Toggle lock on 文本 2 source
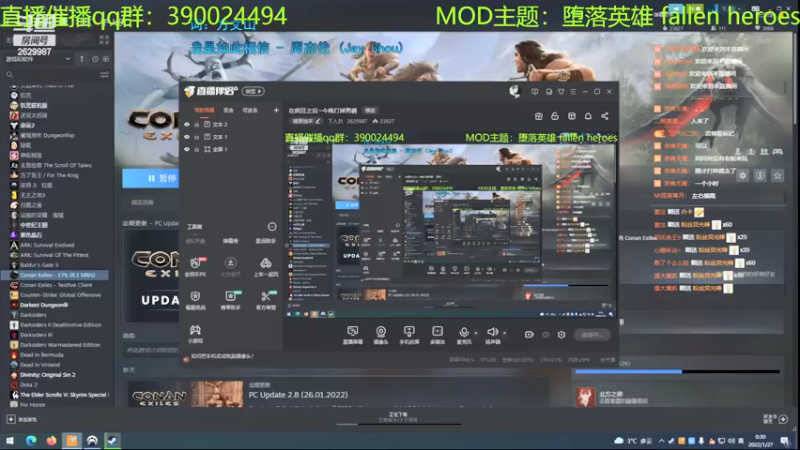This screenshot has width=800, height=450. click(196, 124)
